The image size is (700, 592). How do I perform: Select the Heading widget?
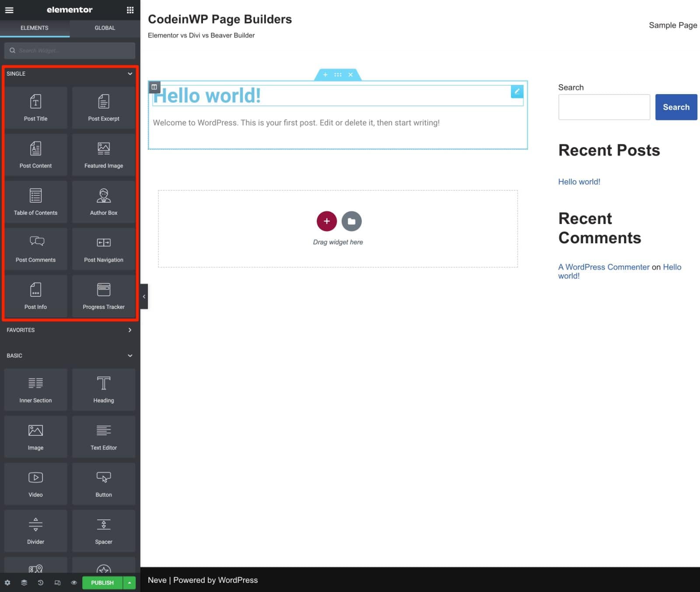pyautogui.click(x=103, y=389)
